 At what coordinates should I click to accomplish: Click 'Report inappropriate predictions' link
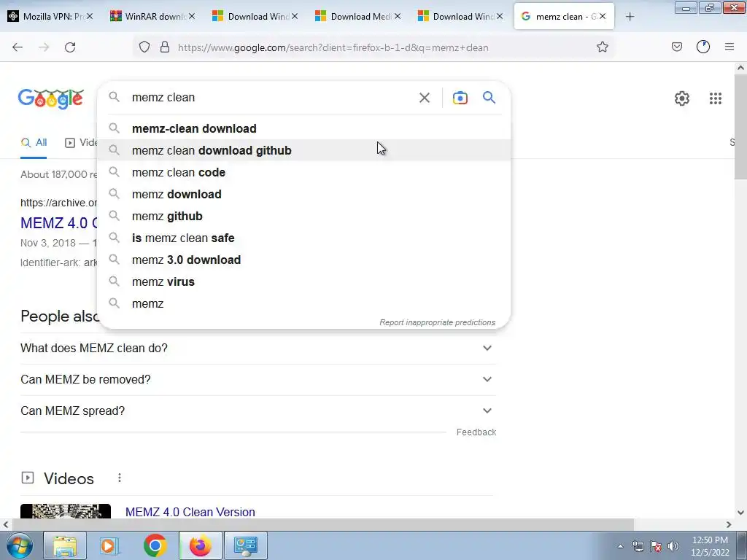[x=438, y=322]
